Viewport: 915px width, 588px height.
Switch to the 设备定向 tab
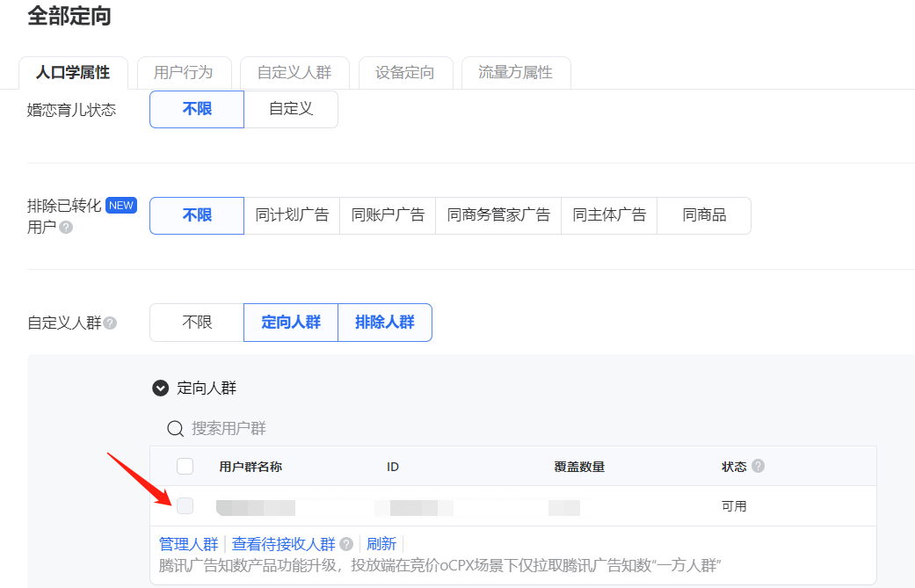pos(405,72)
